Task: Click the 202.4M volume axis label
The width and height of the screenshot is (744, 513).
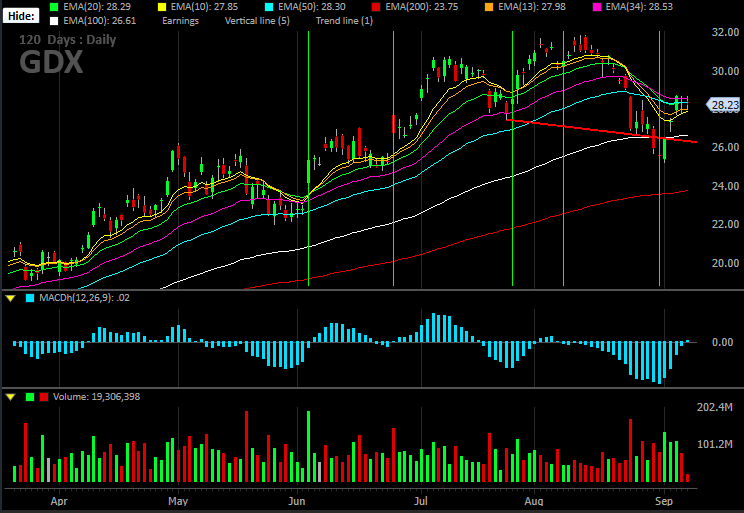Action: pos(715,407)
